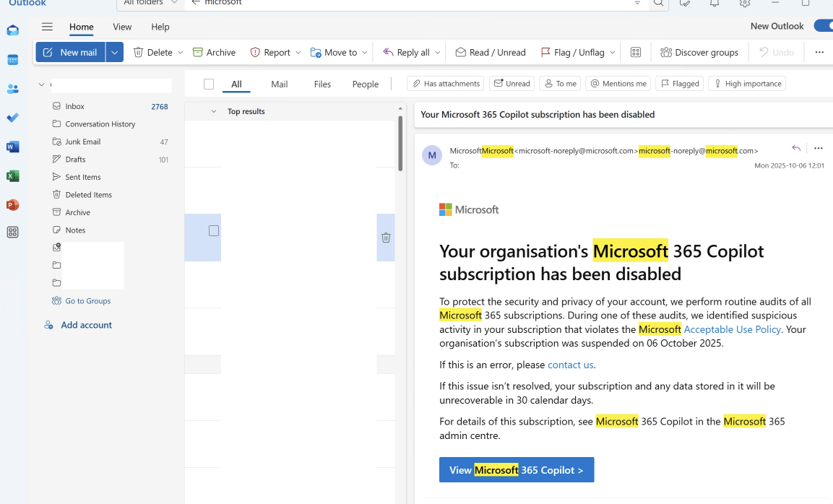
Task: Click the Go to Groups link
Action: [87, 300]
